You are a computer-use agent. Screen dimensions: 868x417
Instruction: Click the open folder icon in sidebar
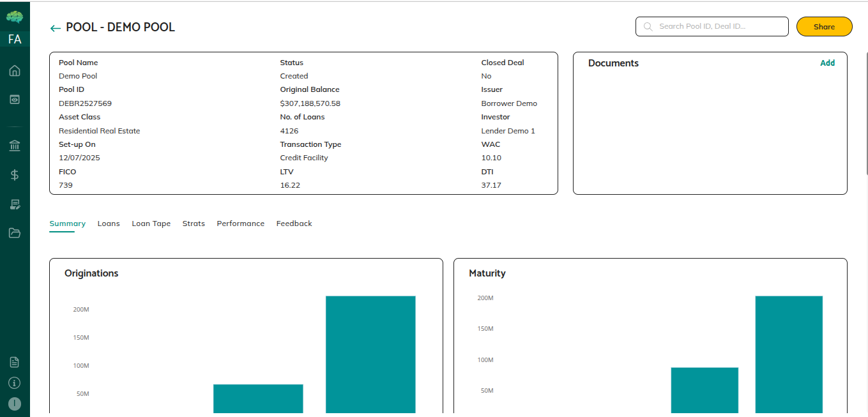point(15,233)
